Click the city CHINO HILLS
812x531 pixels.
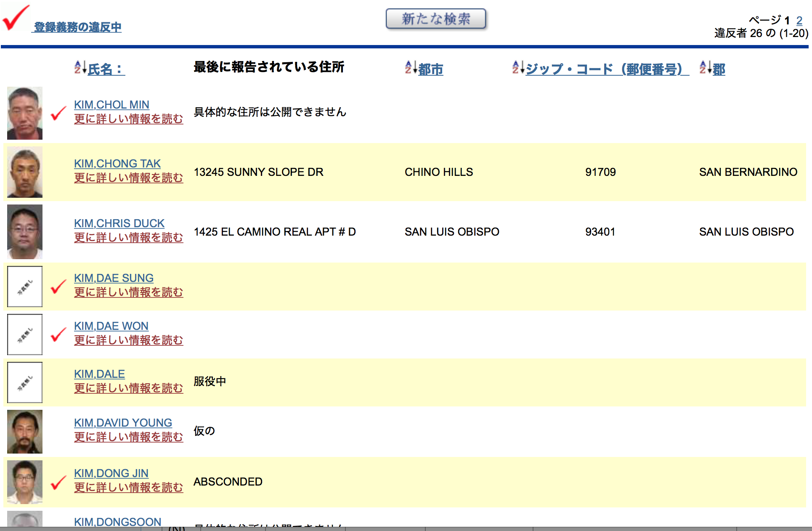(439, 172)
